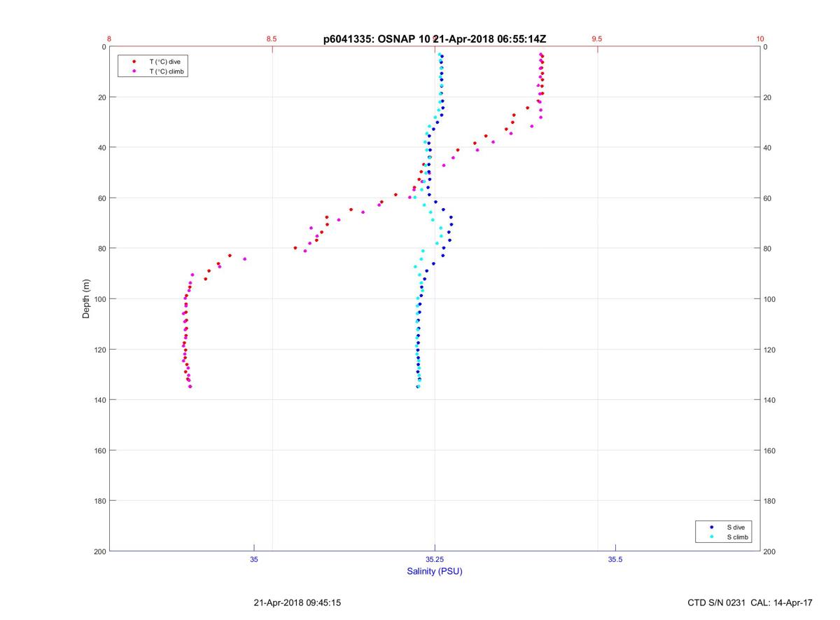Click the blue 35.25 salinity tick label
840x620 pixels.
435,559
